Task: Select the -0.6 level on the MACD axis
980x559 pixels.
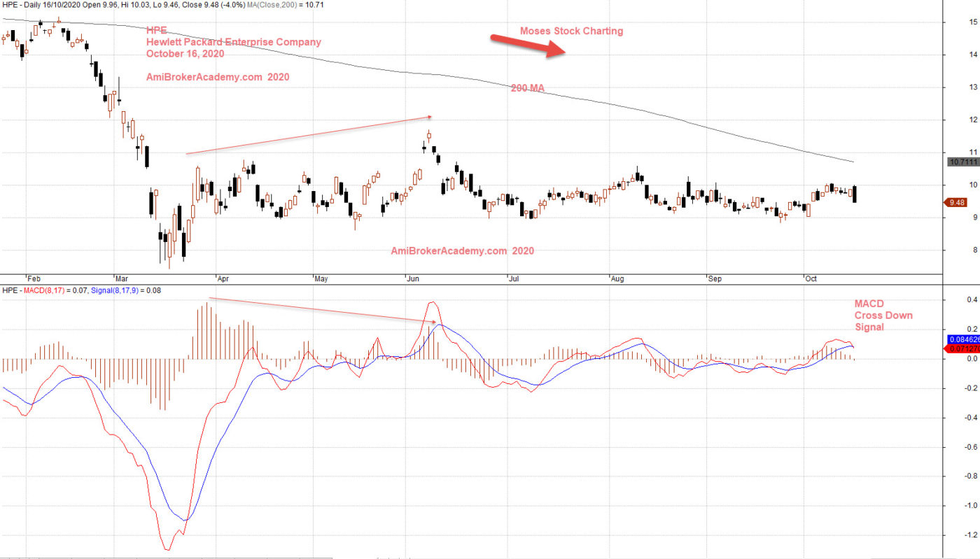Action: click(x=972, y=446)
